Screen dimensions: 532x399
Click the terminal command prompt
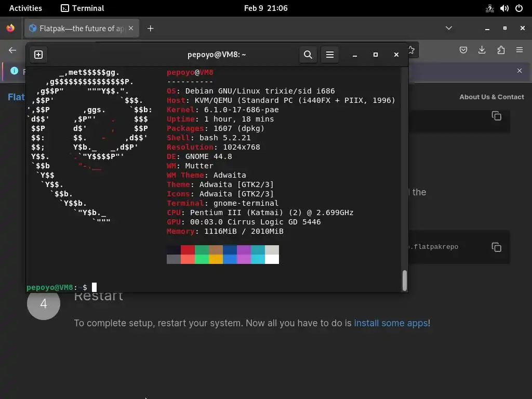click(x=61, y=287)
